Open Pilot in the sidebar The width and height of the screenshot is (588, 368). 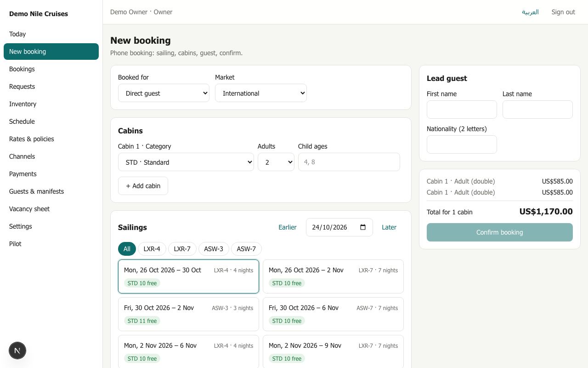pyautogui.click(x=51, y=244)
